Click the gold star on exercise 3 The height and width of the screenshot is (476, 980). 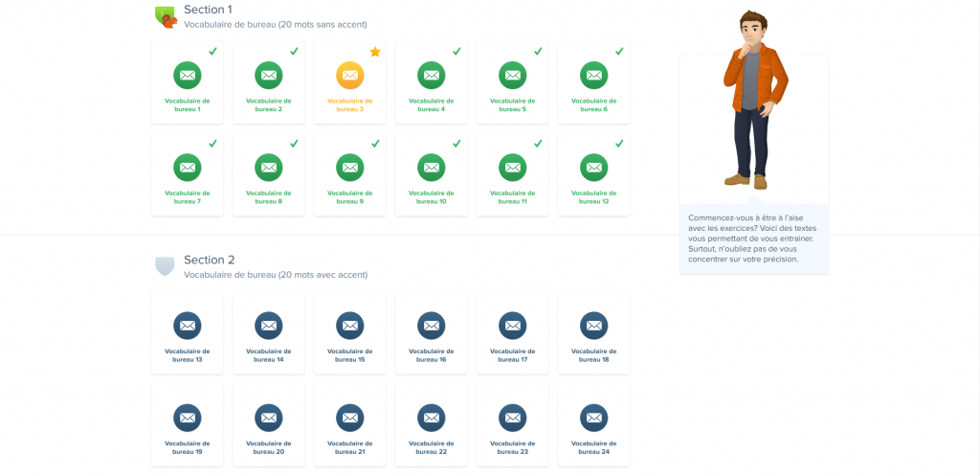pyautogui.click(x=375, y=52)
